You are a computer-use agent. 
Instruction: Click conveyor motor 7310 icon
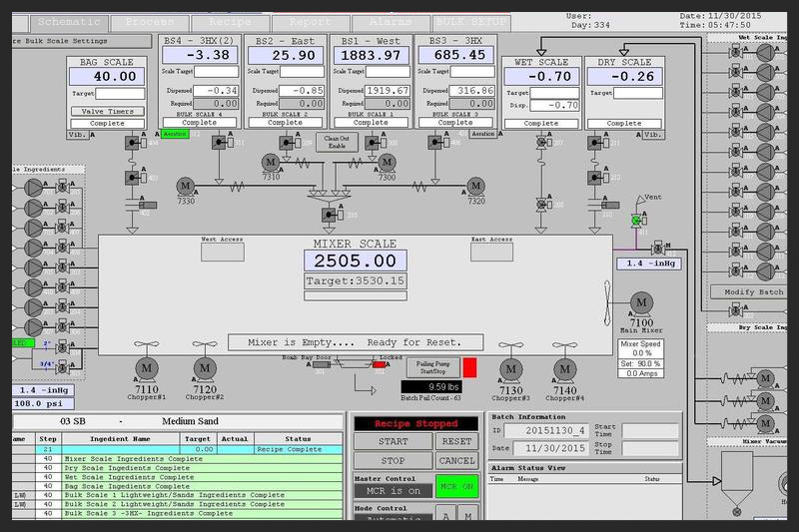271,162
